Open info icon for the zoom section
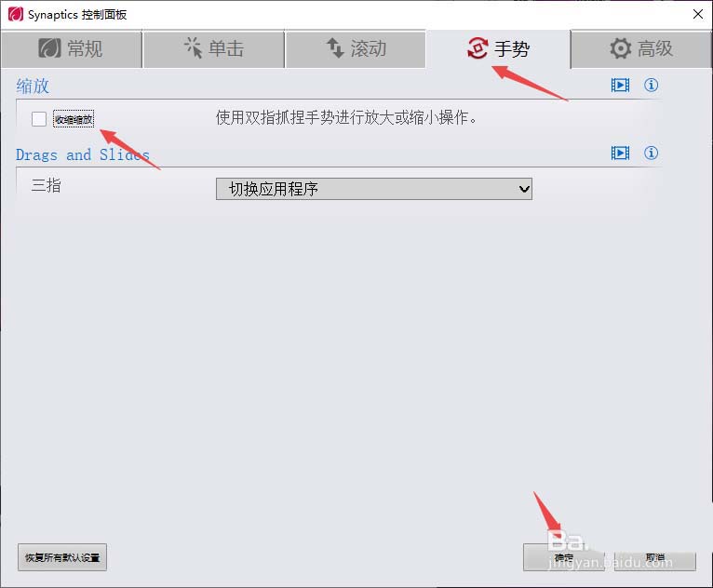Image resolution: width=713 pixels, height=588 pixels. 651,85
